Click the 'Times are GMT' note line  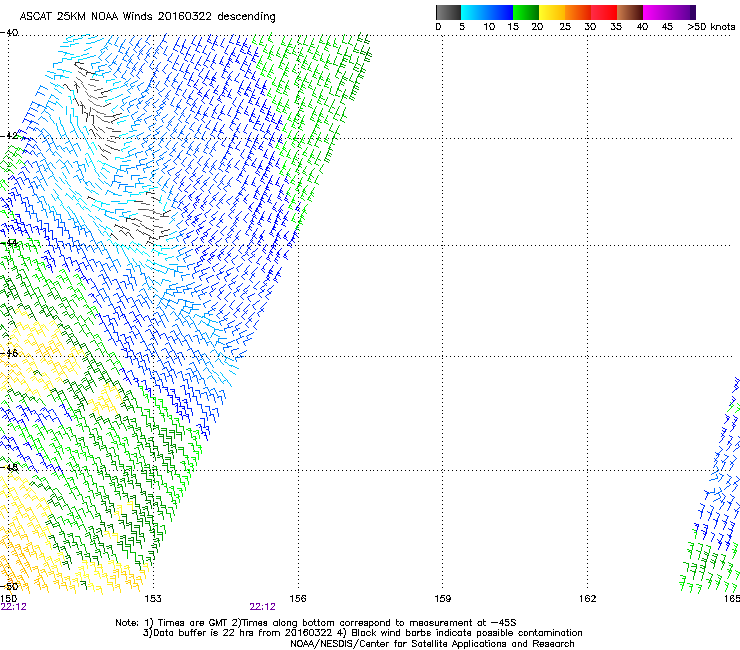click(x=316, y=623)
